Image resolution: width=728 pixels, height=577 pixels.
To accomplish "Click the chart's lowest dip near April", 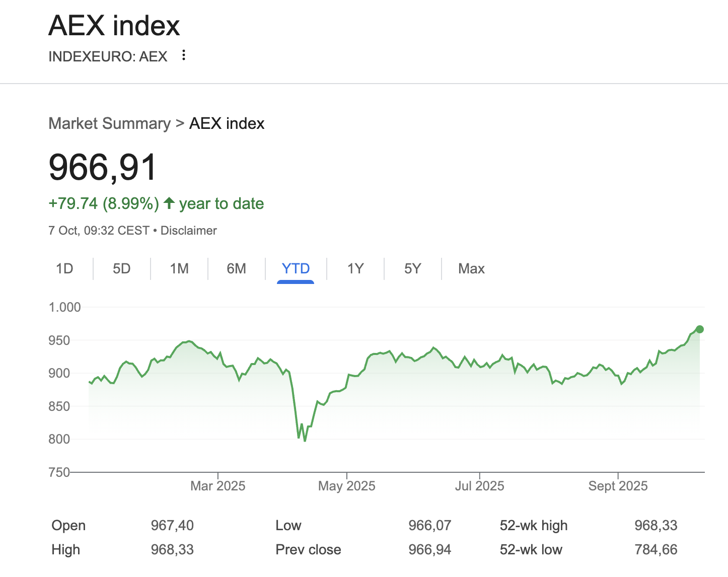I will click(305, 441).
